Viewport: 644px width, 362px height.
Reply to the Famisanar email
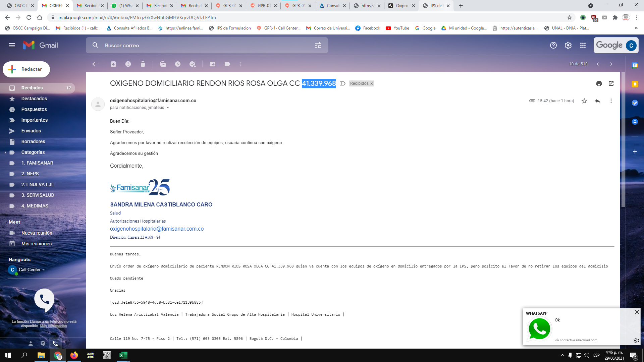598,101
